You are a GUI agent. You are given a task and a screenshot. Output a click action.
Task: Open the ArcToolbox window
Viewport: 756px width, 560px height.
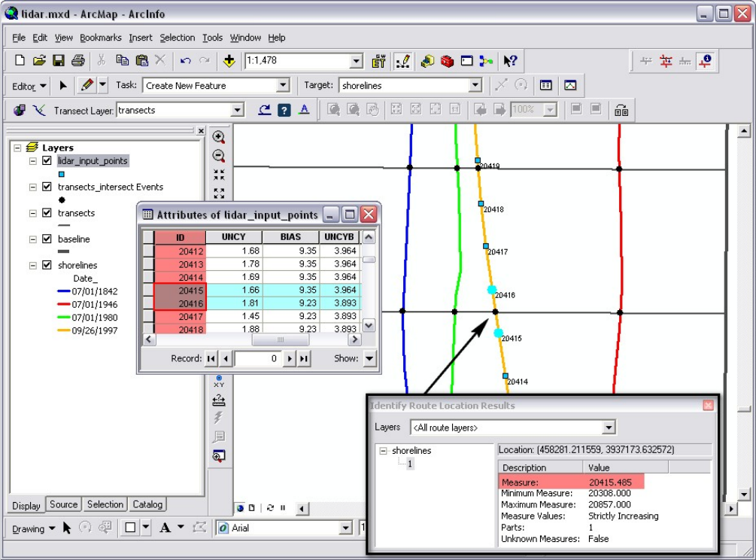tap(448, 61)
